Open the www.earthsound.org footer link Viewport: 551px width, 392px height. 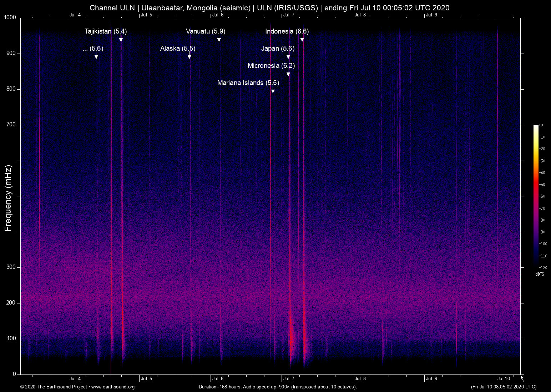point(113,387)
